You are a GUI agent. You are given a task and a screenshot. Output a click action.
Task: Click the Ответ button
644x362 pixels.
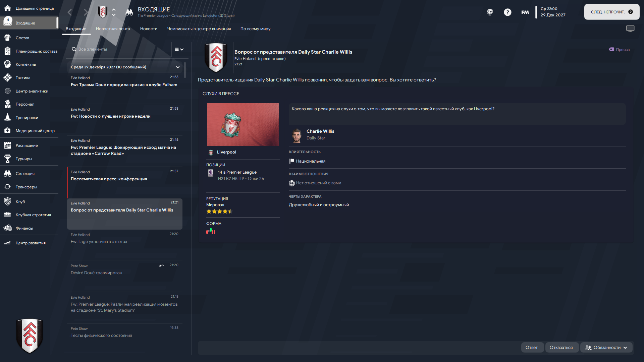click(532, 348)
